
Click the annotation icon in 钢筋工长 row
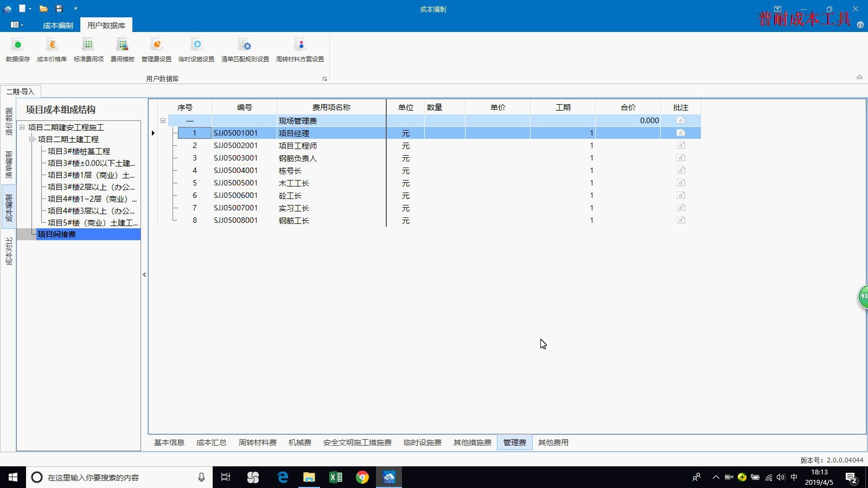681,220
